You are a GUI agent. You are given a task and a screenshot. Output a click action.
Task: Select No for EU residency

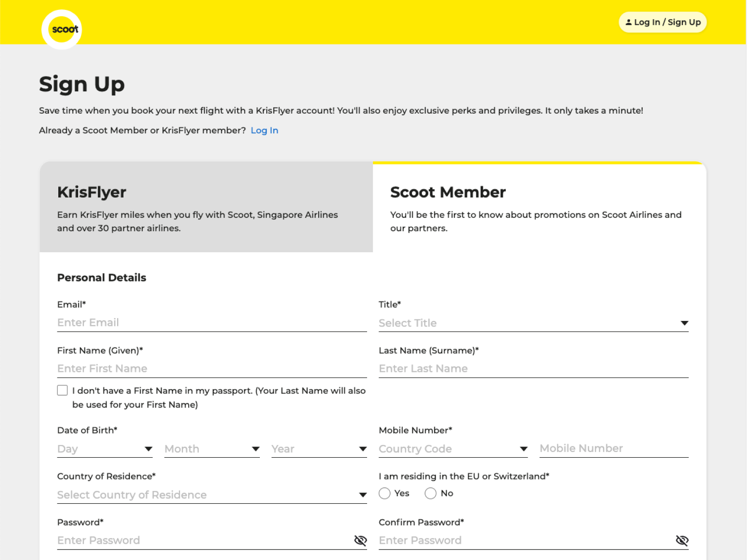[x=431, y=493]
